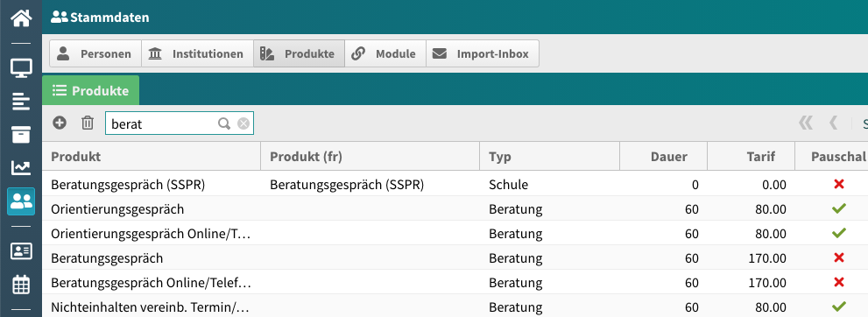Viewport: 868px width, 317px height.
Task: Open the Module tab
Action: (385, 53)
